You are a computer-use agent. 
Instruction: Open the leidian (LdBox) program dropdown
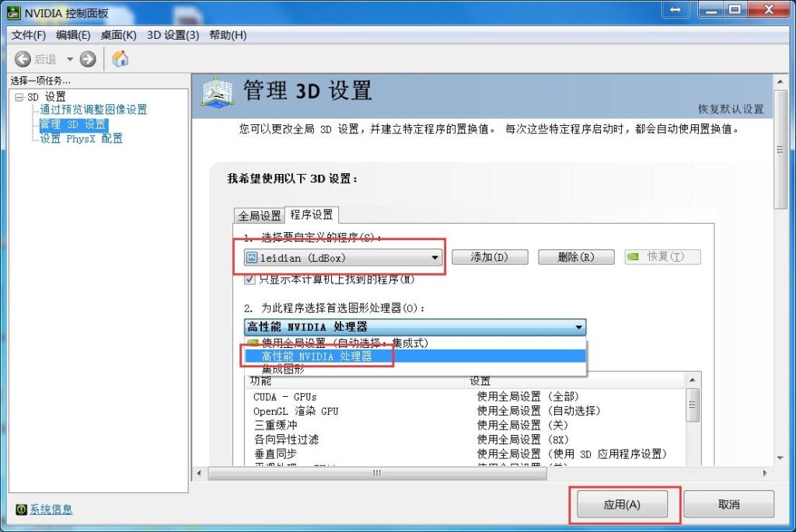[x=343, y=258]
